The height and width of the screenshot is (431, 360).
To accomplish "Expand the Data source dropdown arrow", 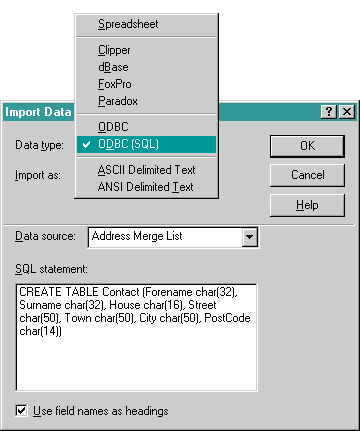I will click(x=249, y=237).
